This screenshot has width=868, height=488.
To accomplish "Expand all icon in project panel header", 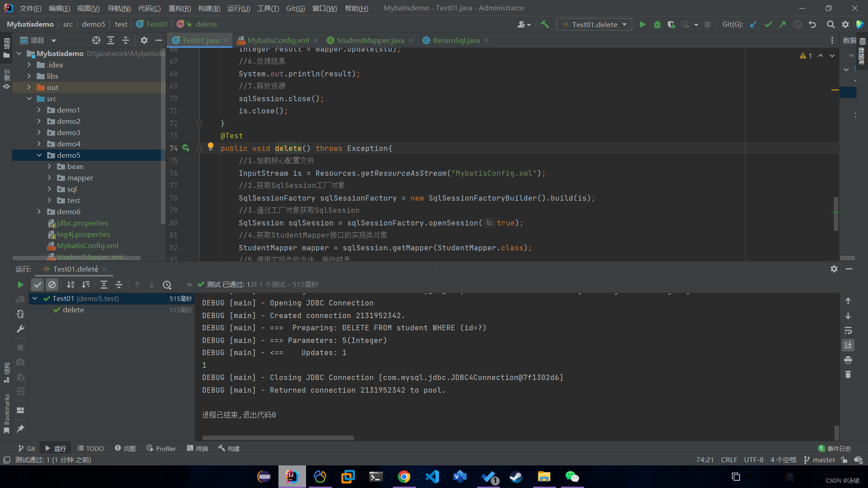I will point(111,40).
